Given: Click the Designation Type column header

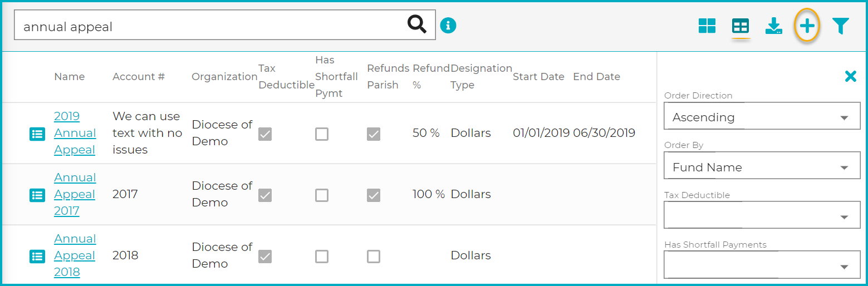Looking at the screenshot, I should [481, 77].
